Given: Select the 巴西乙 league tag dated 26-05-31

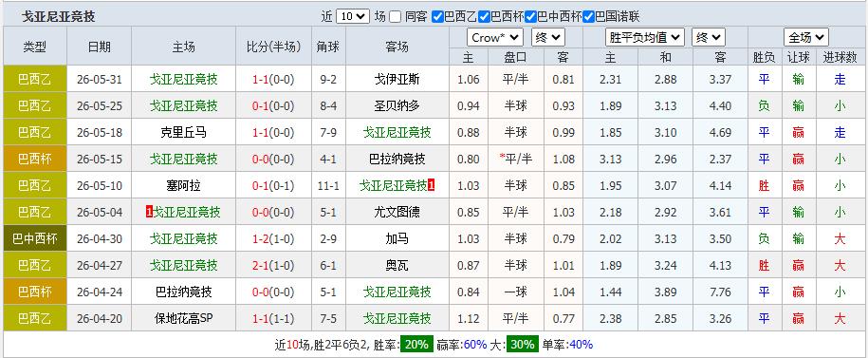Looking at the screenshot, I should (35, 79).
